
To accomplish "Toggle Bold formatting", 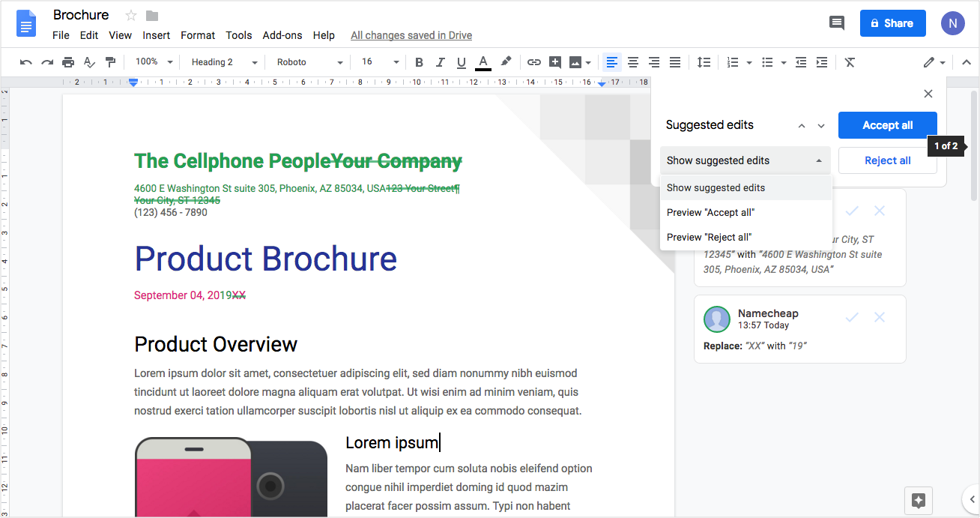I will 419,62.
